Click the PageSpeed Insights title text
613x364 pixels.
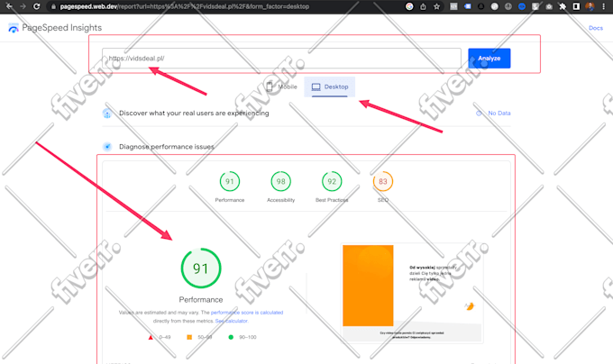pyautogui.click(x=62, y=28)
